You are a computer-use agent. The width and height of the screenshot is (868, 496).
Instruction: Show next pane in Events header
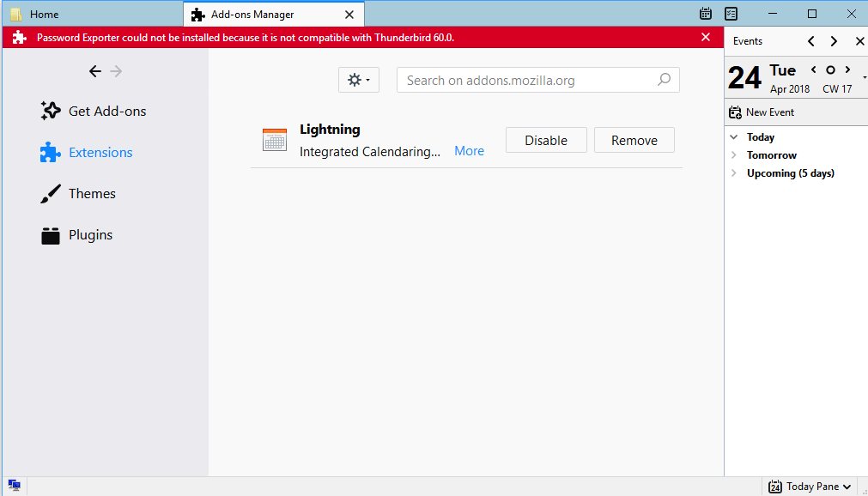click(834, 41)
